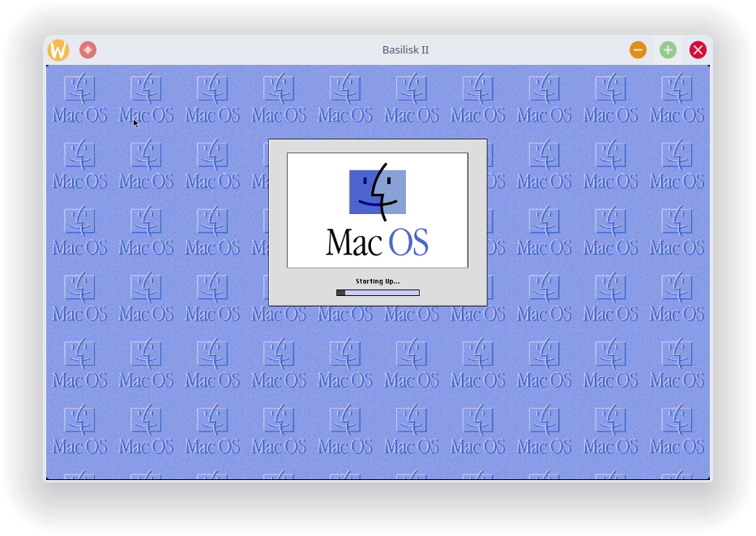Viewport: 756px width, 536px height.
Task: Click the Basilisk II title text
Action: pyautogui.click(x=405, y=49)
